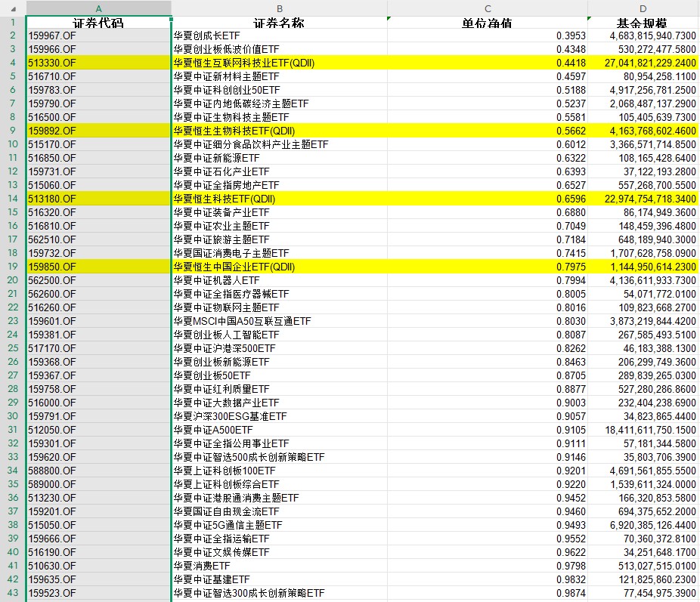Click cell with code 588800.OF
The height and width of the screenshot is (602, 700).
tap(99, 471)
